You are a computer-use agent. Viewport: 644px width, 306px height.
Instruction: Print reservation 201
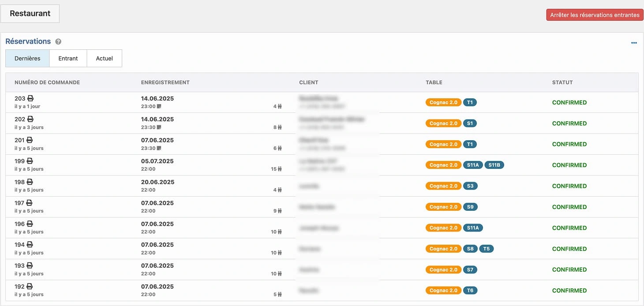(x=29, y=140)
